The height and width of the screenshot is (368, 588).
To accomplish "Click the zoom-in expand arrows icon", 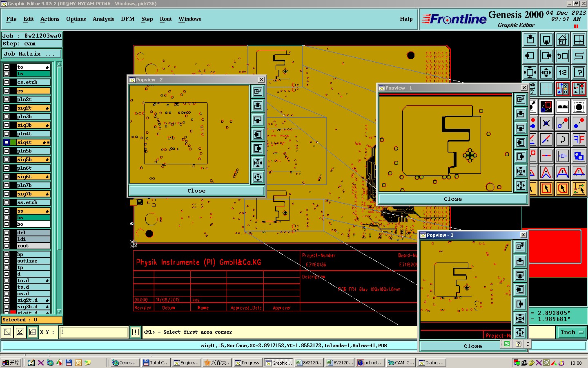I will [530, 72].
